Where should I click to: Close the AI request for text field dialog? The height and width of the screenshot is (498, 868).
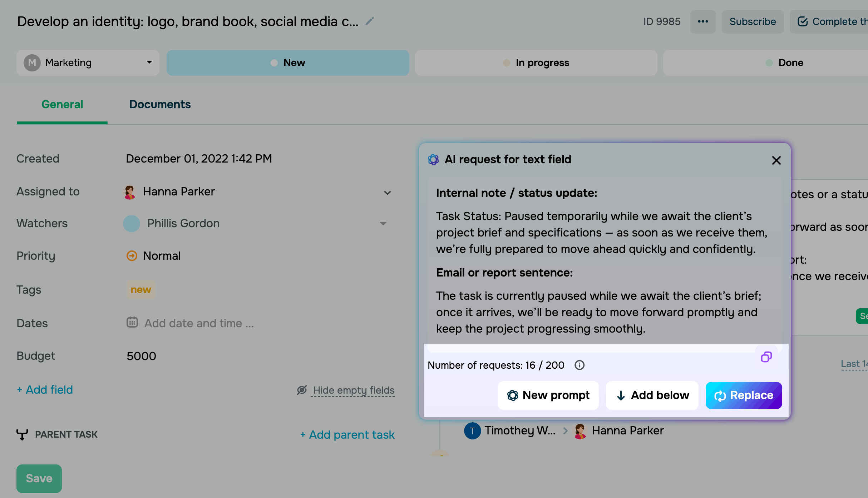(776, 160)
